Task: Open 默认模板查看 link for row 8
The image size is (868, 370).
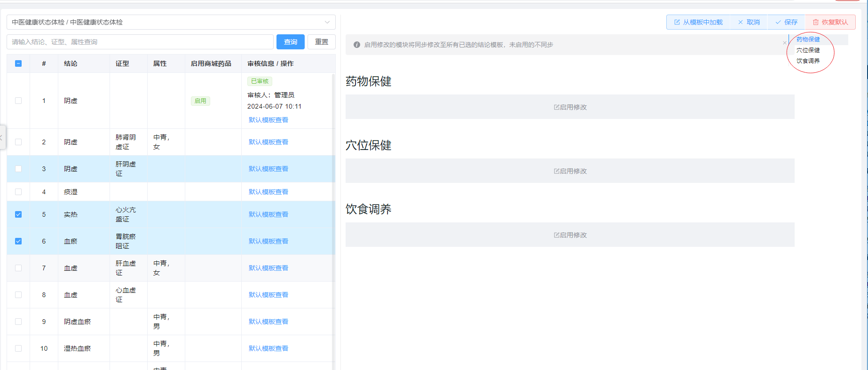Action: (x=268, y=295)
